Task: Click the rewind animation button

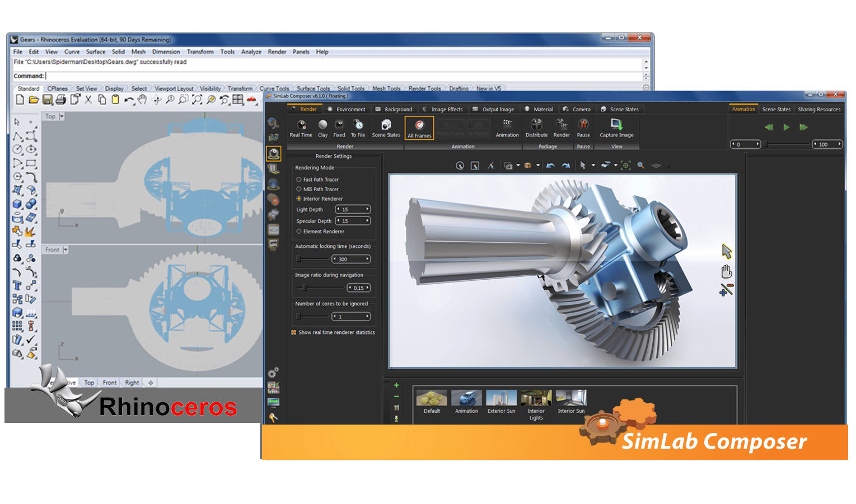Action: click(x=769, y=128)
